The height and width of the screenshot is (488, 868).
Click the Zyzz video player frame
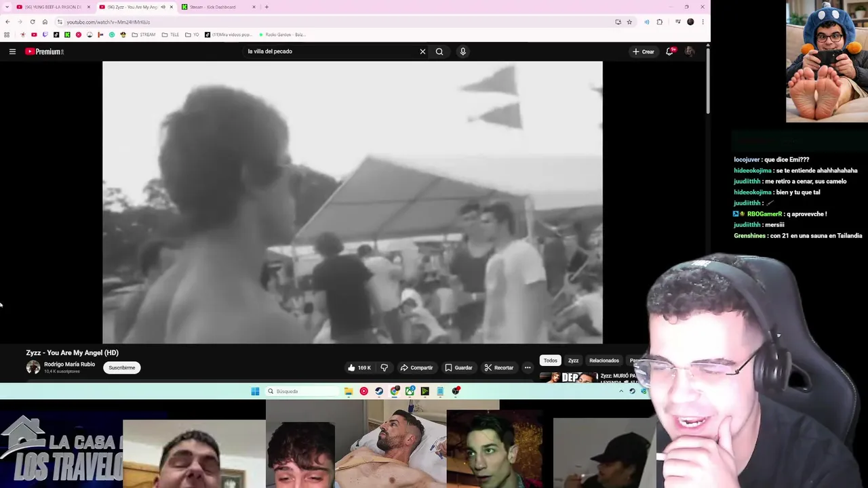click(352, 202)
